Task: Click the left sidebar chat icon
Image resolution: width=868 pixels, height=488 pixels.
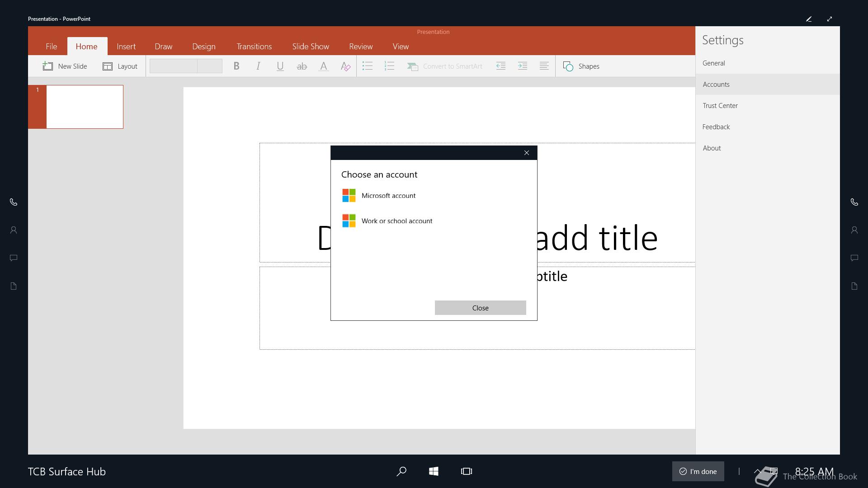Action: 14,258
